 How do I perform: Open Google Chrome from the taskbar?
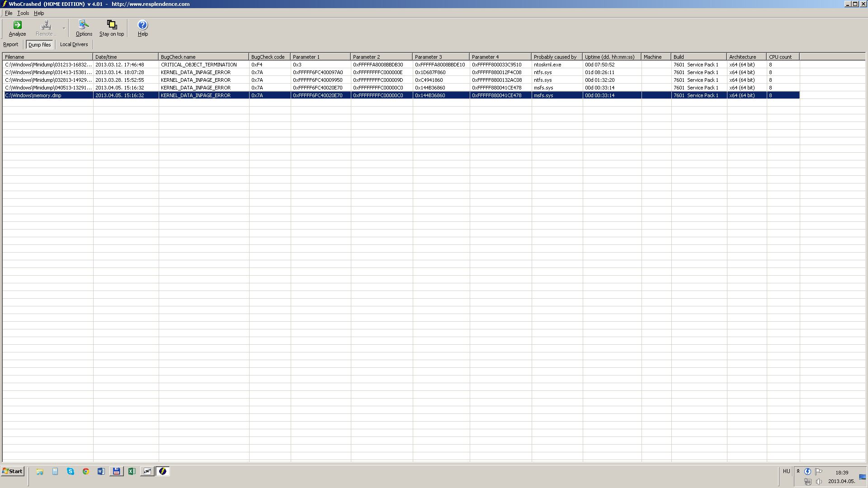(86, 471)
